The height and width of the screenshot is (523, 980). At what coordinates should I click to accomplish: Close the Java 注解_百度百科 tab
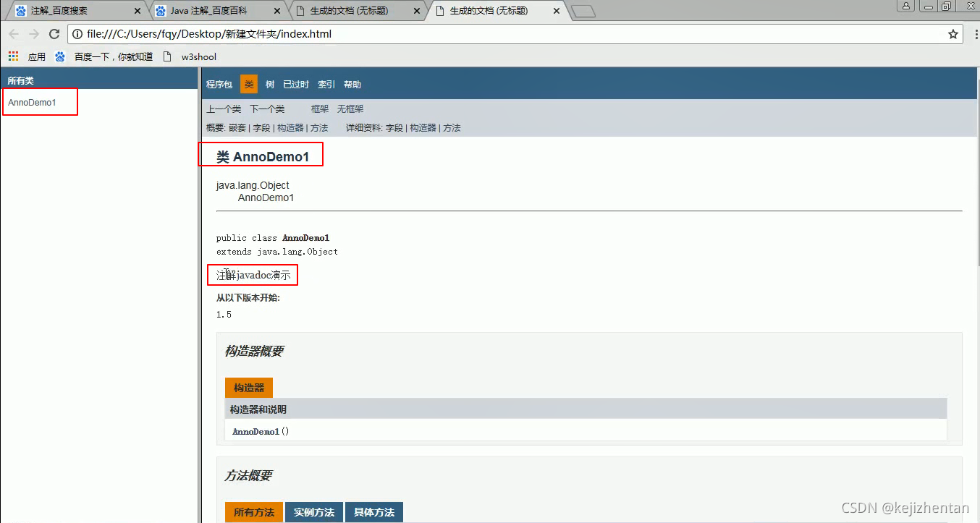(x=279, y=12)
